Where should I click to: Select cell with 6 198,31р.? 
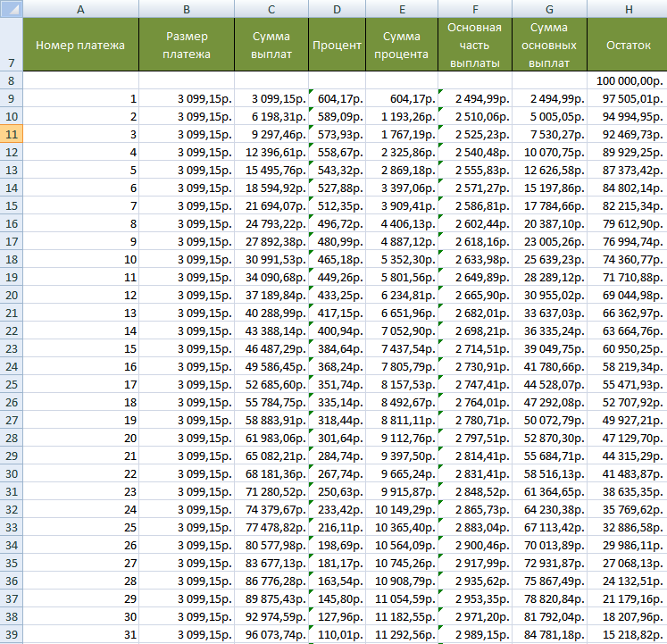271,116
